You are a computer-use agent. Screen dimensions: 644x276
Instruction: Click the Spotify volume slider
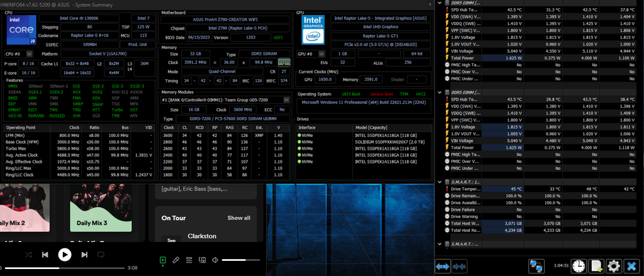click(241, 260)
